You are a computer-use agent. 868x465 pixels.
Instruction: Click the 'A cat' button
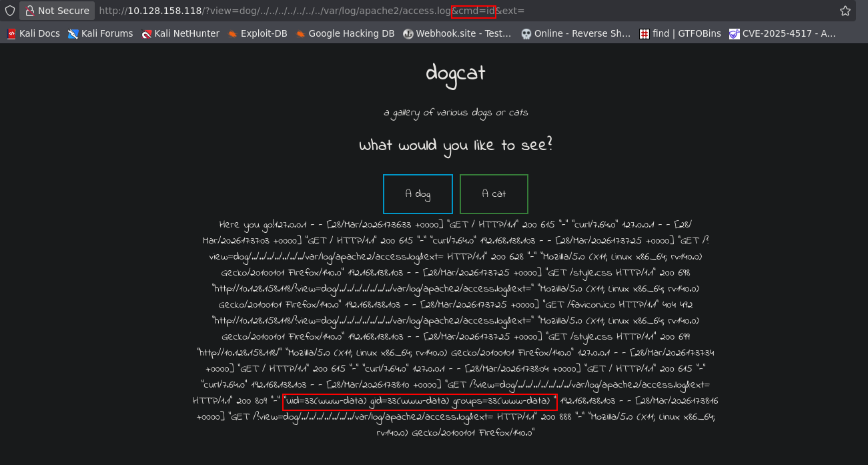(494, 193)
